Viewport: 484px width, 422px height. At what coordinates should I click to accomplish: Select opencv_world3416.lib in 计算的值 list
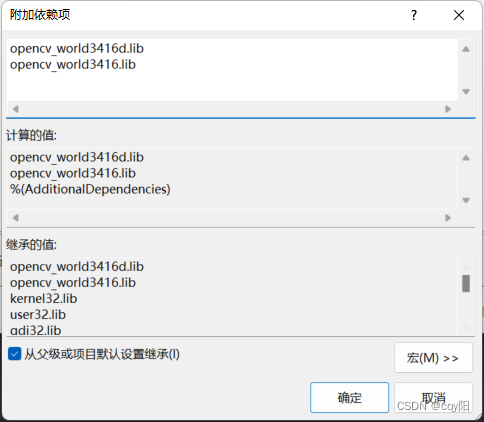(73, 173)
